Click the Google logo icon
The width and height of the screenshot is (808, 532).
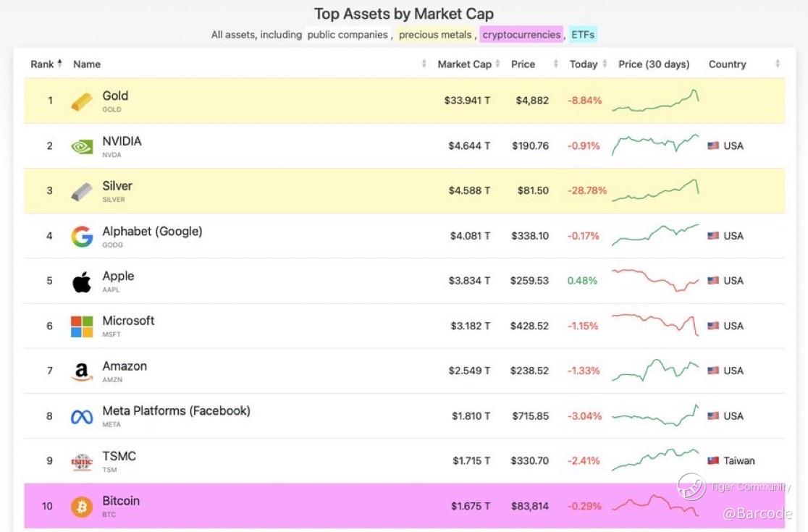[82, 237]
